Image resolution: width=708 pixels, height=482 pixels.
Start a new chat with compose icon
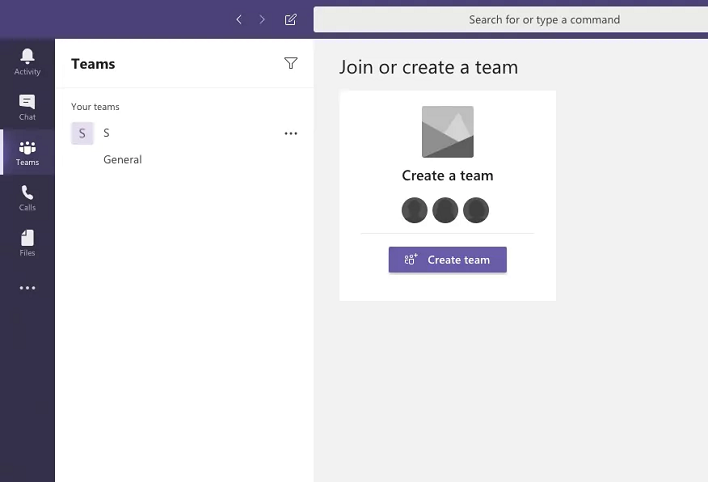291,19
